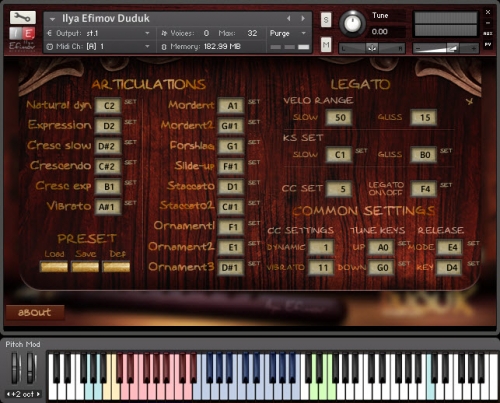Adjust the pan slider

(x=372, y=48)
